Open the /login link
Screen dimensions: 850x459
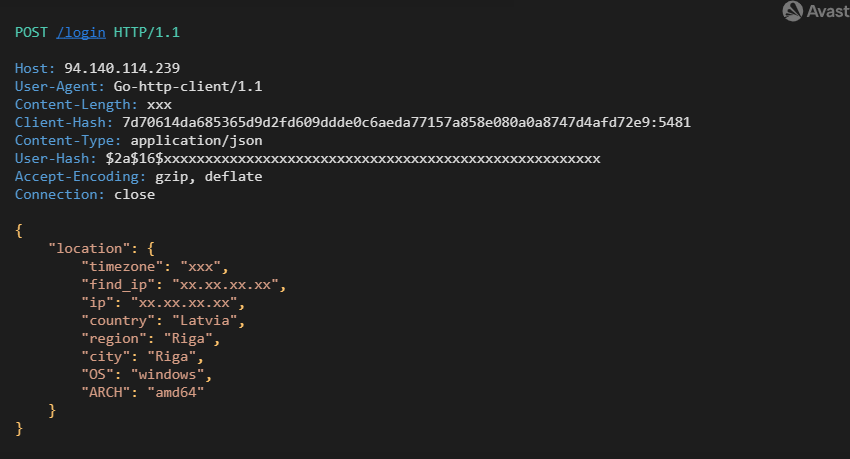coord(81,33)
